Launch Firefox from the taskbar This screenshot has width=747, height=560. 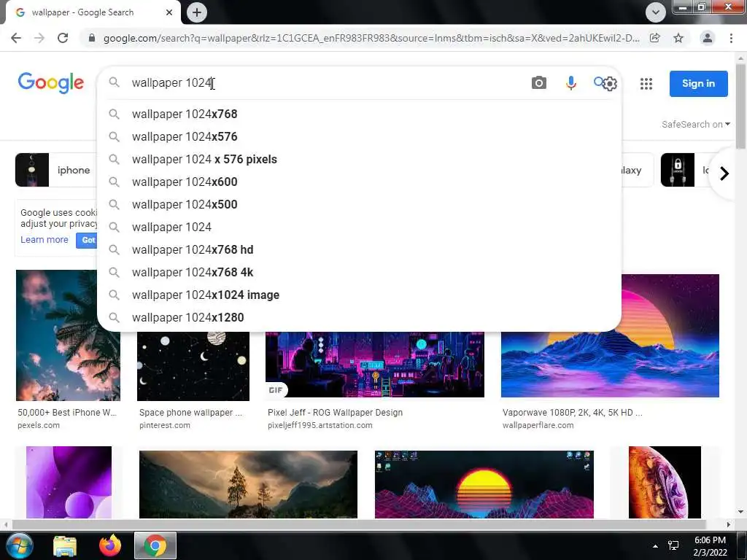110,545
